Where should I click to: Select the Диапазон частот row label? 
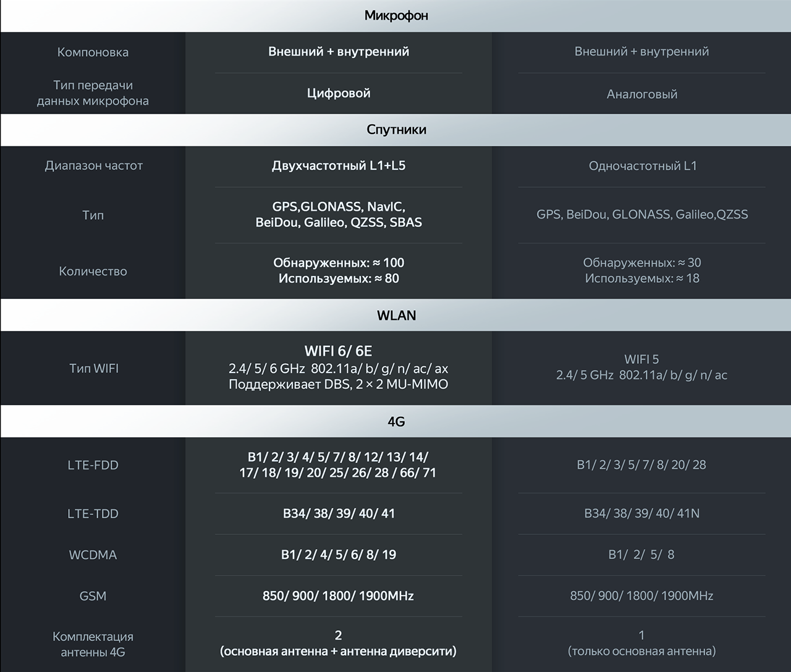(x=93, y=166)
